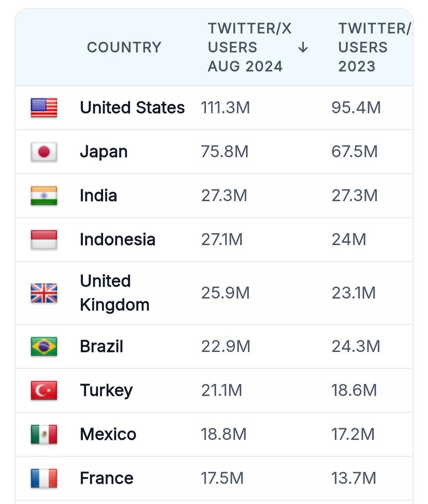
Task: Click the United Kingdom flag icon
Action: click(44, 293)
